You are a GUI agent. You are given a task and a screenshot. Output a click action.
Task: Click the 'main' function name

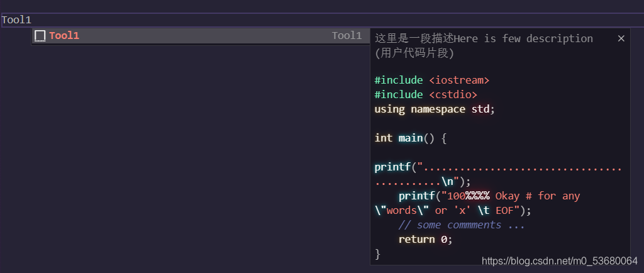tap(410, 138)
